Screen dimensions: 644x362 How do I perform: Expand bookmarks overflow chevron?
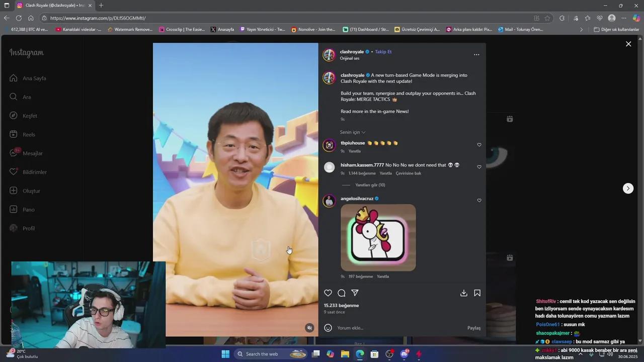point(582,30)
